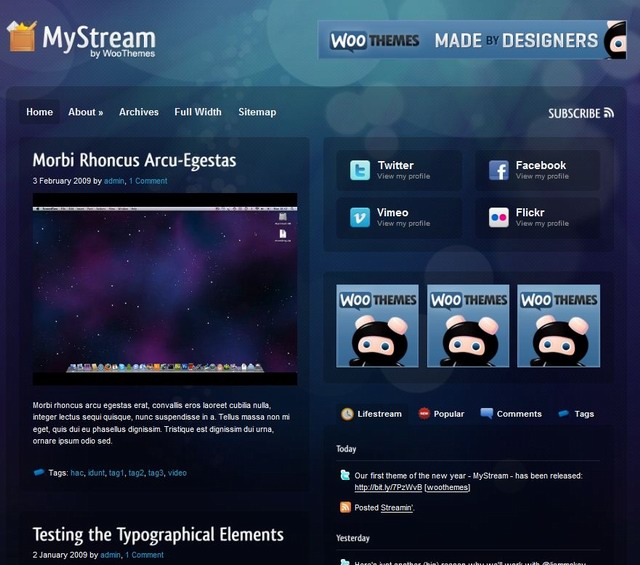Click the blue tag icon before post Tags
This screenshot has height=565, width=640.
pyautogui.click(x=39, y=472)
